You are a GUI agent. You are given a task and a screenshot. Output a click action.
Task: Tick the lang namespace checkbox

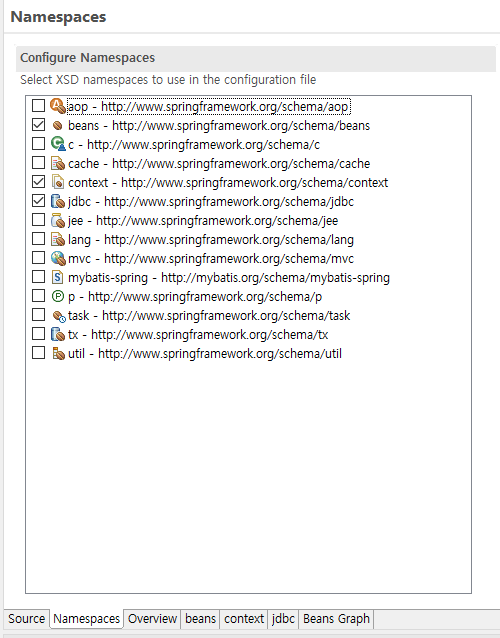click(38, 238)
